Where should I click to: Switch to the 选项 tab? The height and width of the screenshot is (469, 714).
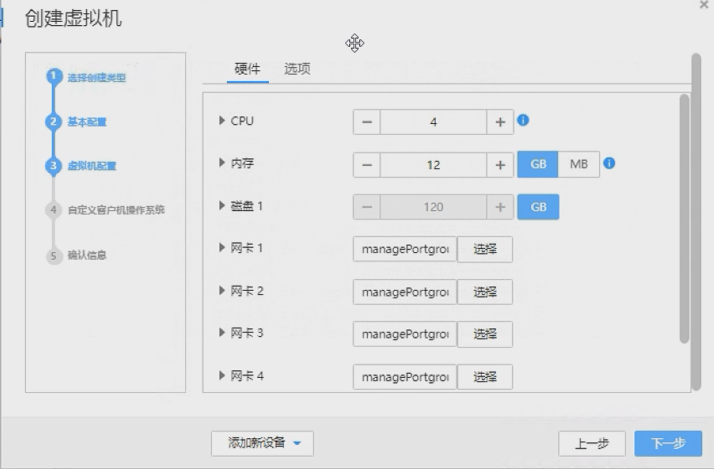tap(297, 69)
